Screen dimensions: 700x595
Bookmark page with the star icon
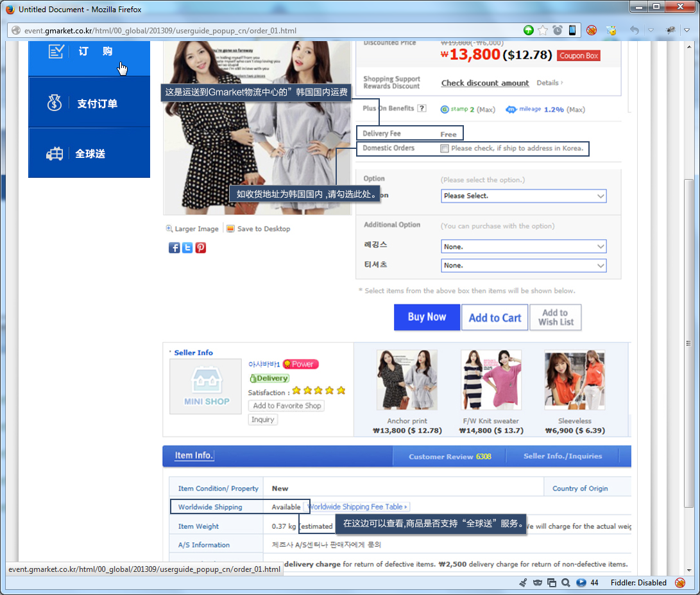(543, 30)
